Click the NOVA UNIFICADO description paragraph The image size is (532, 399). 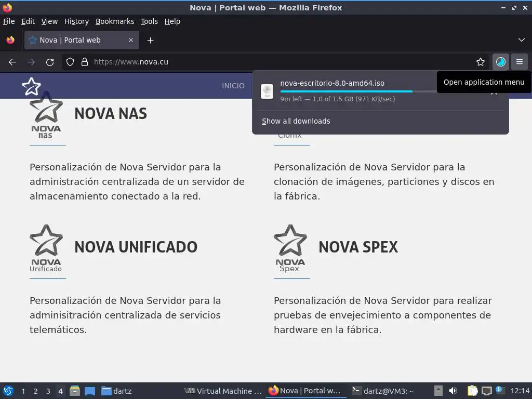pos(125,315)
